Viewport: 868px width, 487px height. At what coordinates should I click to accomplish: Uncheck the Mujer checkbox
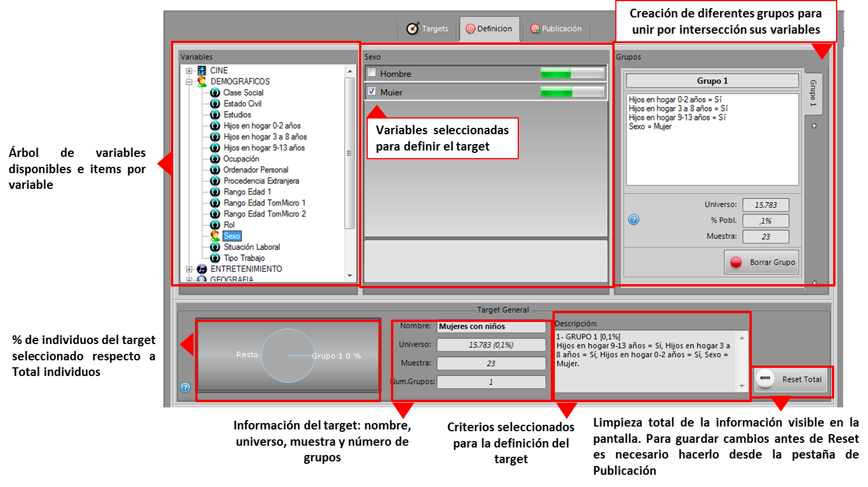(x=372, y=92)
